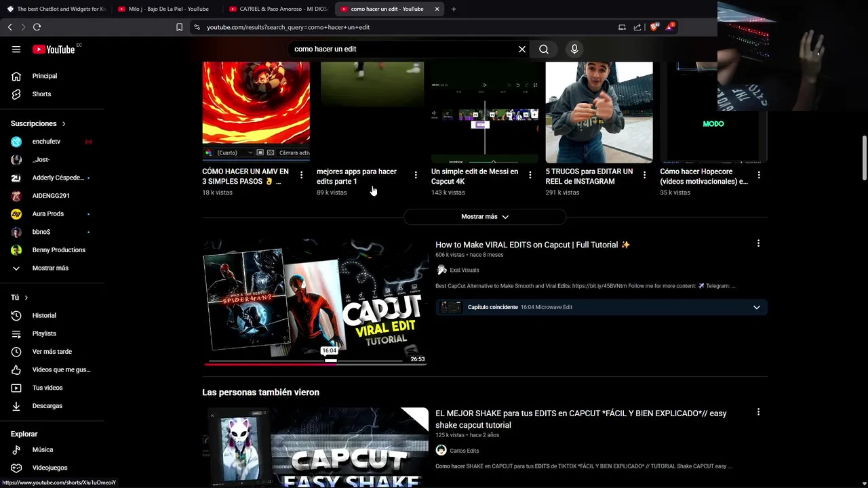Open the '5 TRUCOS para EDITAR' short thumbnail

(599, 112)
